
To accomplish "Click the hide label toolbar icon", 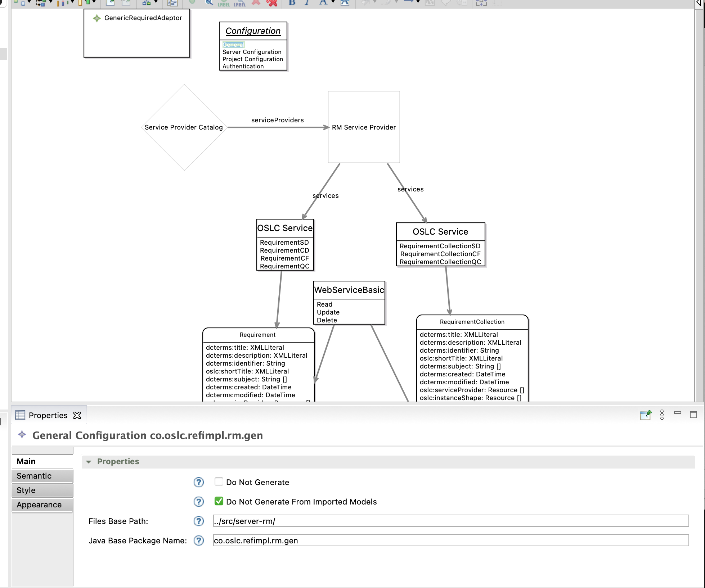I will coord(239,4).
